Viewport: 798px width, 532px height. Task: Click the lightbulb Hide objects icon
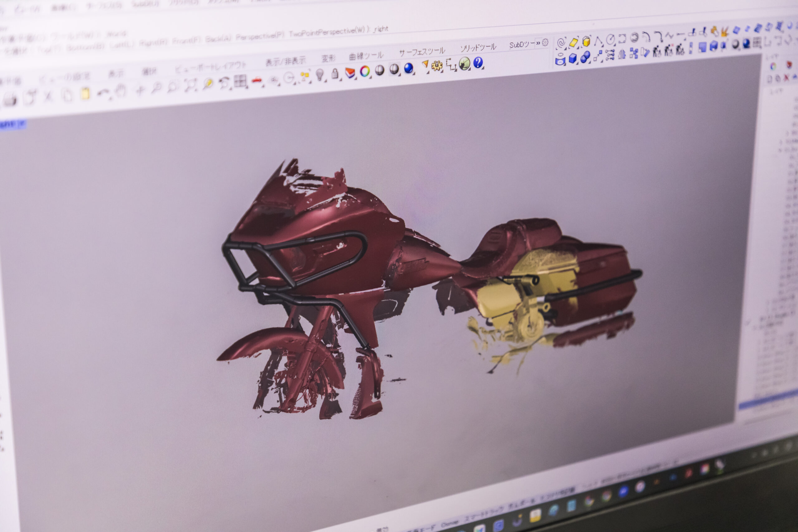(x=319, y=74)
